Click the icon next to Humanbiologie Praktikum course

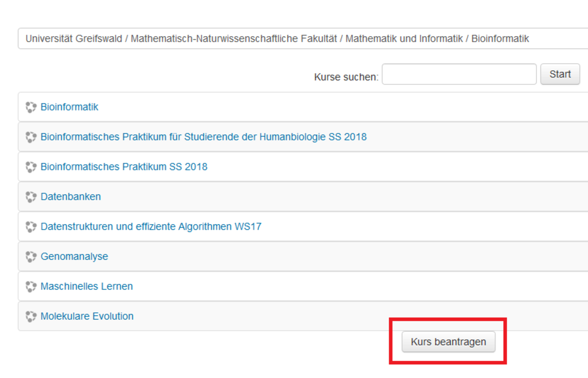31,137
